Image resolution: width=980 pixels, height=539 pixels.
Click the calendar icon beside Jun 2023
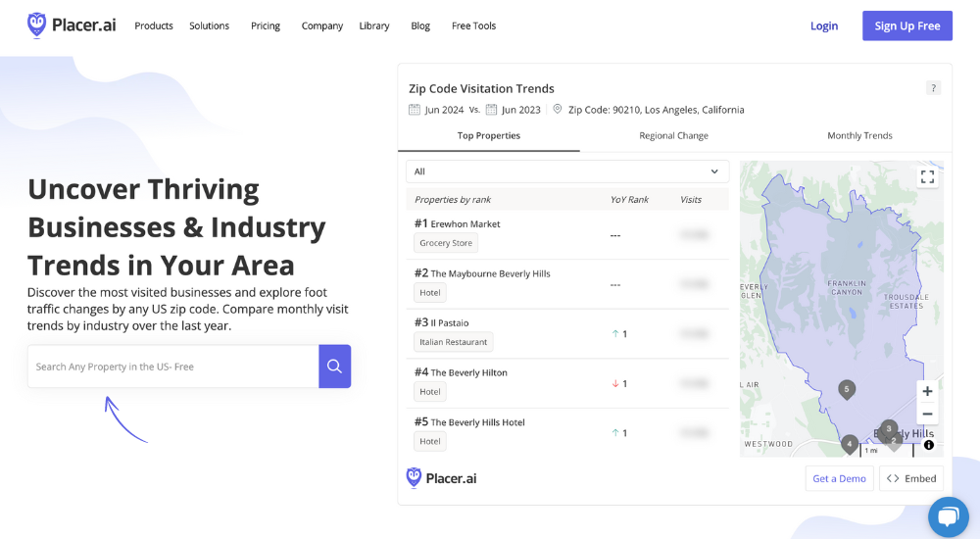[x=491, y=110]
